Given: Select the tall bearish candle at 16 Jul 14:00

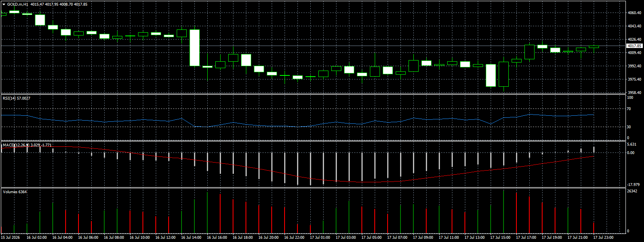Looking at the screenshot, I should [194, 48].
